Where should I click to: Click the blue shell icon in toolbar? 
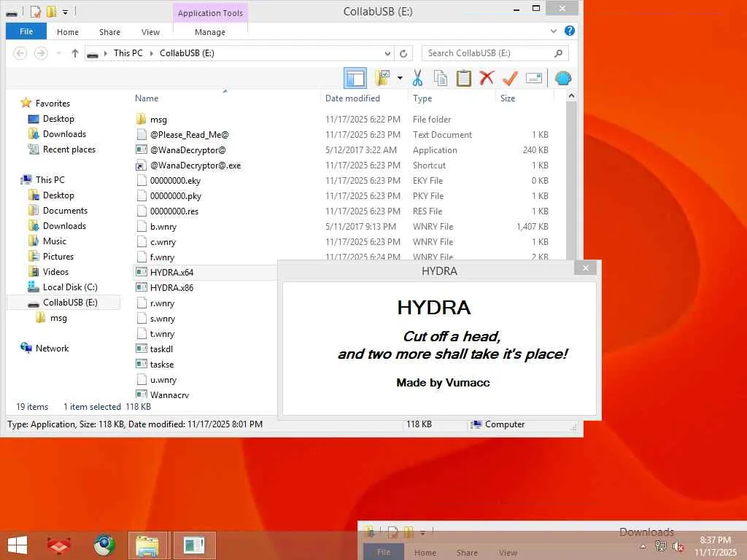pos(563,78)
